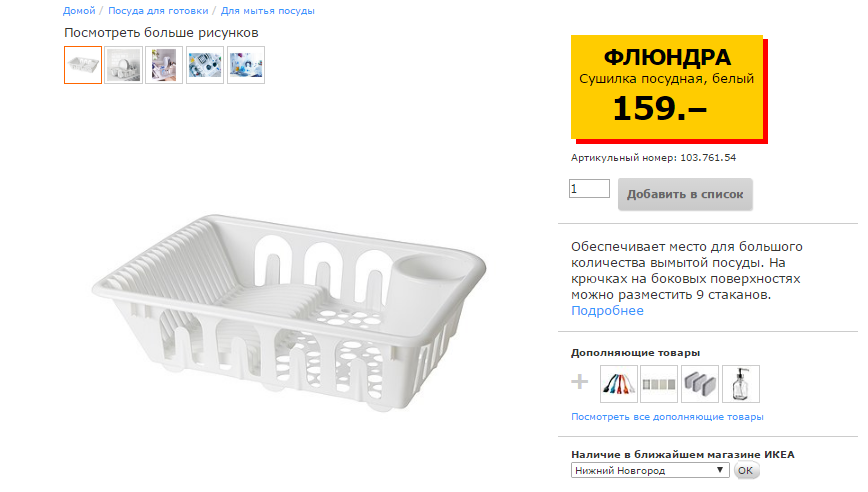Open Для мытья посуды breadcrumb
The height and width of the screenshot is (492, 868).
tap(267, 11)
